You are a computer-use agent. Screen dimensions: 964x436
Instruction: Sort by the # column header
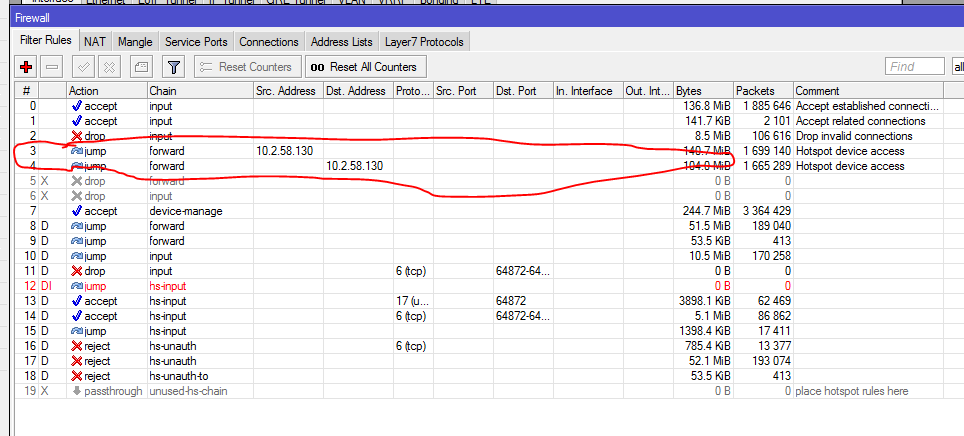[26, 91]
